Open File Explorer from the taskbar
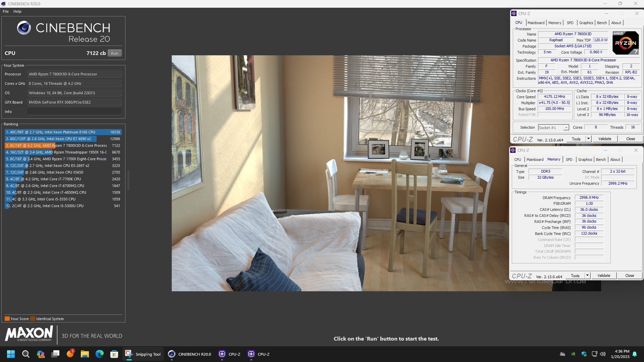 tap(85, 354)
